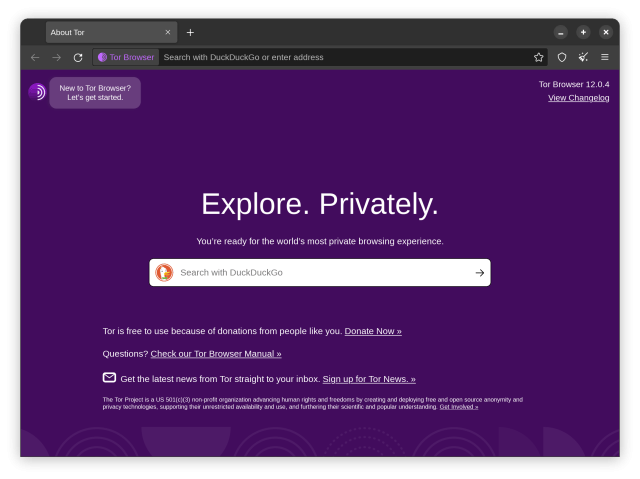Open the 'New to Tor Browser?' onboarding bubble
This screenshot has height=479, width=640.
coord(95,93)
